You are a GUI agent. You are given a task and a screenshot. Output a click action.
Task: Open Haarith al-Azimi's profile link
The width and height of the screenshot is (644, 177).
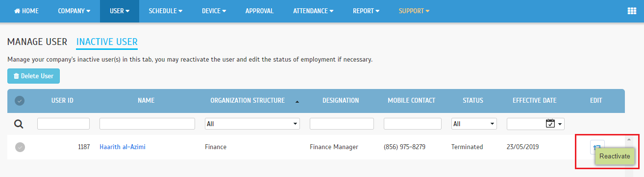(123, 147)
